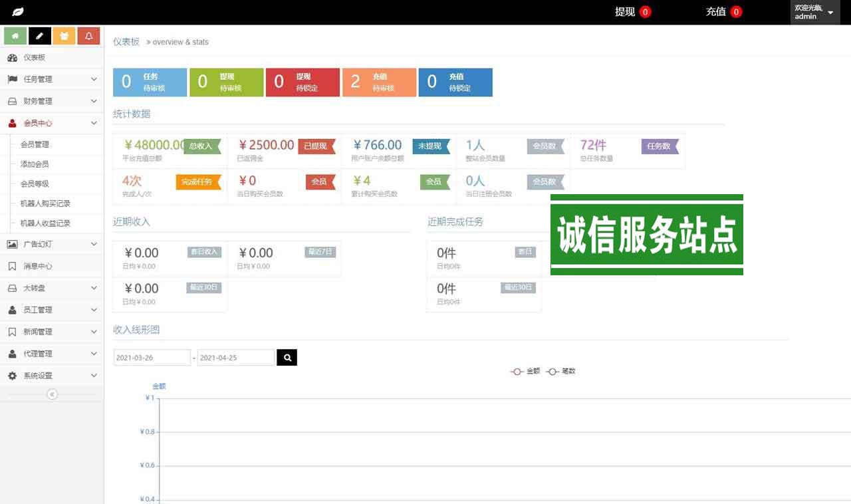The width and height of the screenshot is (851, 504).
Task: Toggle the 笔数 series in chart legend
Action: 561,372
